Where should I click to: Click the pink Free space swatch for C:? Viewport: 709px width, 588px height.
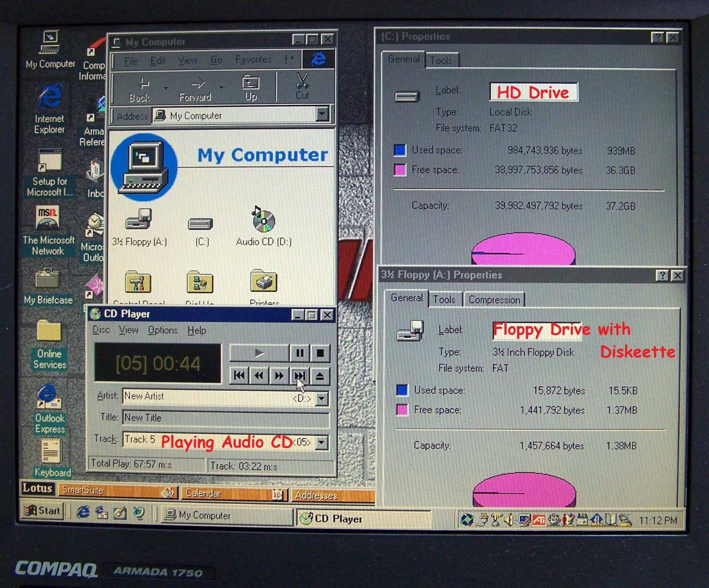pos(400,170)
